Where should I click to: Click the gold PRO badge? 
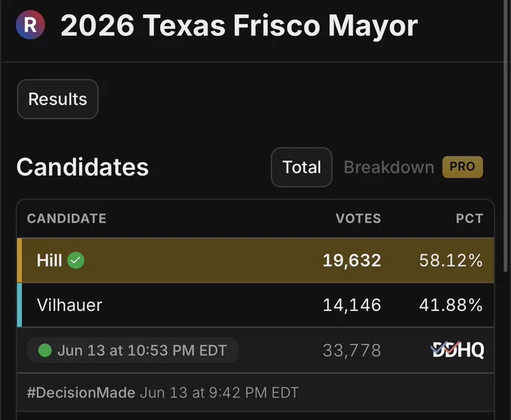[x=462, y=167]
